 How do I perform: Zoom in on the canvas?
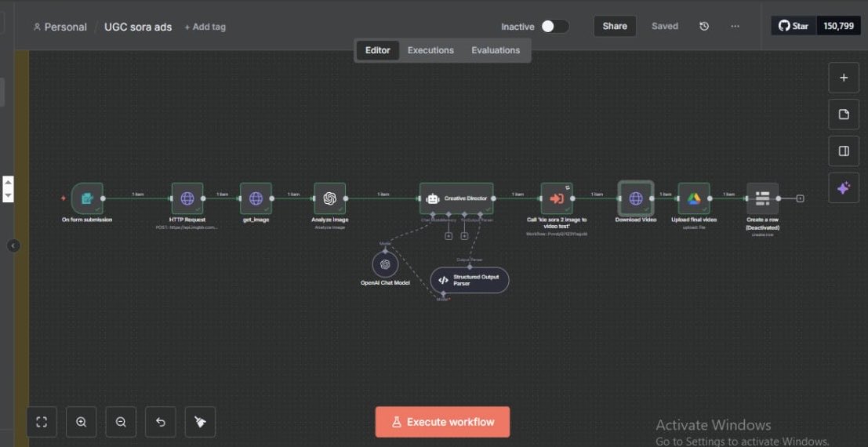82,422
